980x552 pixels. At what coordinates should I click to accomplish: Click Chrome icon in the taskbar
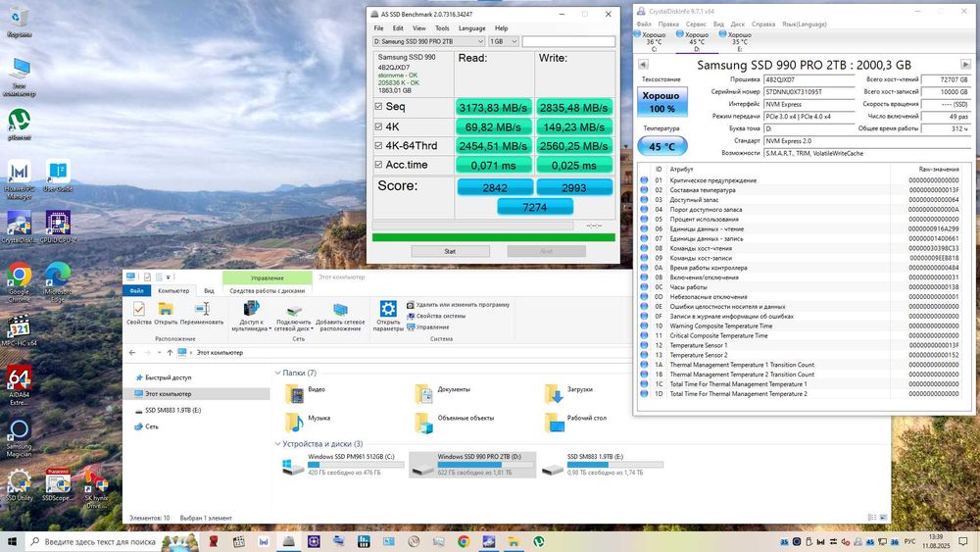pyautogui.click(x=464, y=541)
